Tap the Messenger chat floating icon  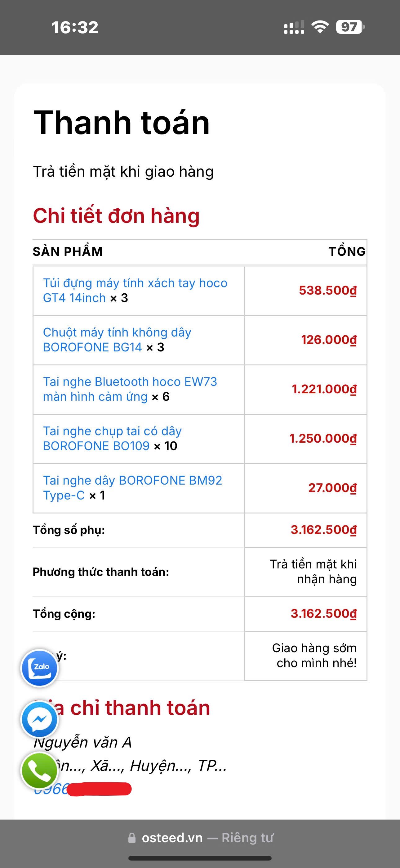coord(40,719)
